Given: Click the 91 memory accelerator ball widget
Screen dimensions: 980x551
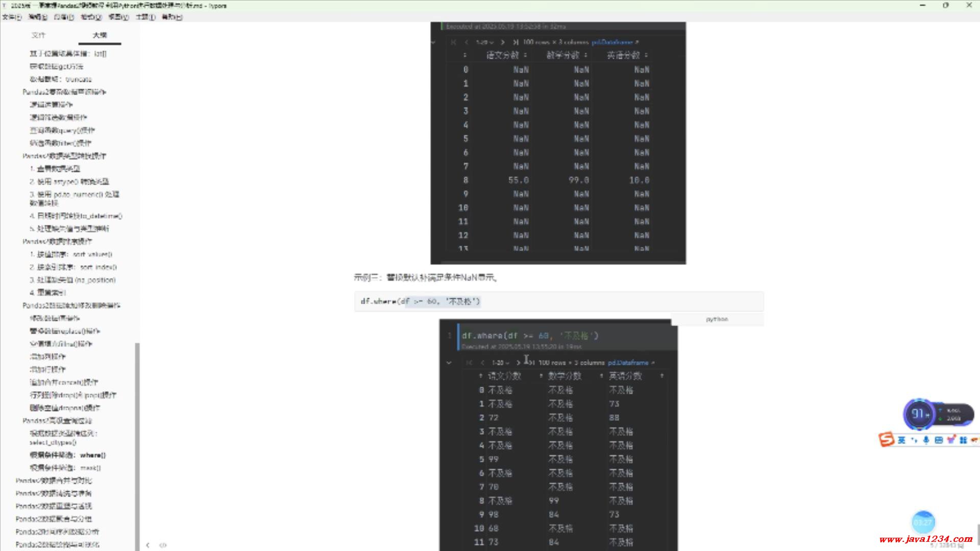Looking at the screenshot, I should (919, 414).
